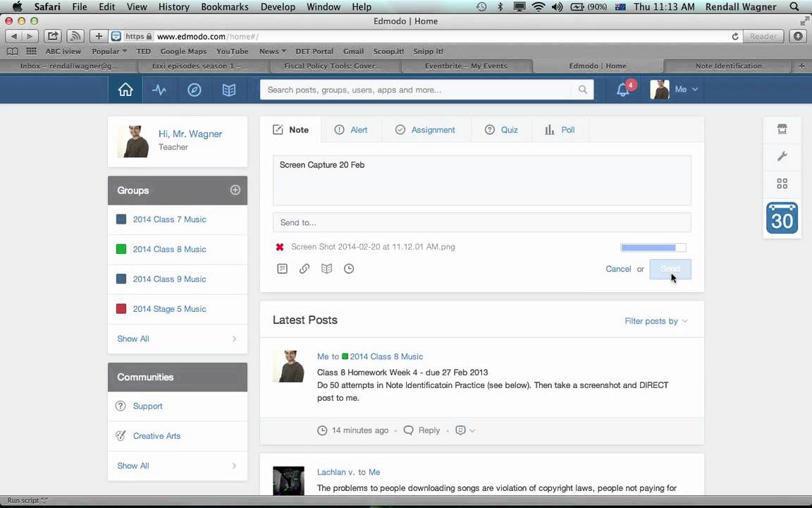Screen dimensions: 812x508
Task: Click Safari back button
Action: click(14, 36)
